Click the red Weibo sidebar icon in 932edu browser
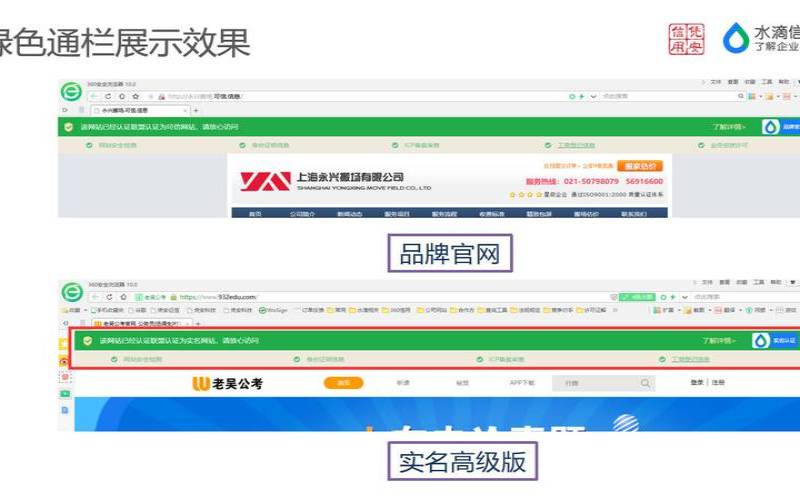The image size is (800, 500). 65,361
